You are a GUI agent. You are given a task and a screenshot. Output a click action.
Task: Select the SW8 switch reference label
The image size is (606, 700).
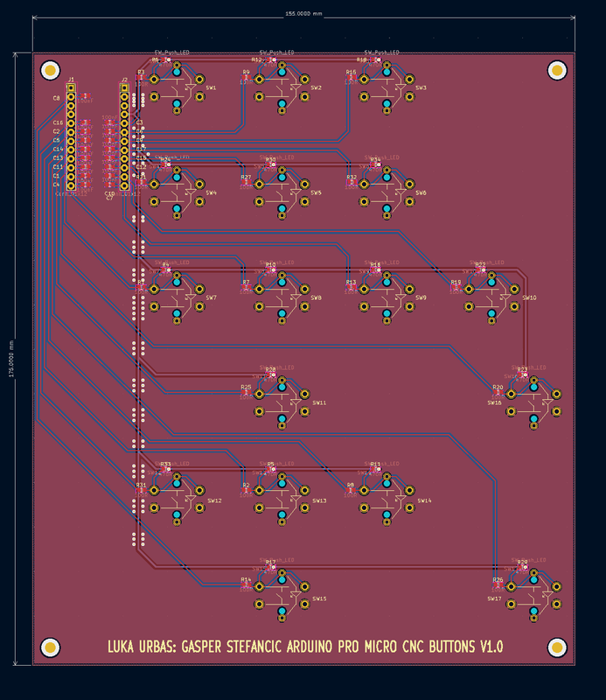pyautogui.click(x=316, y=297)
